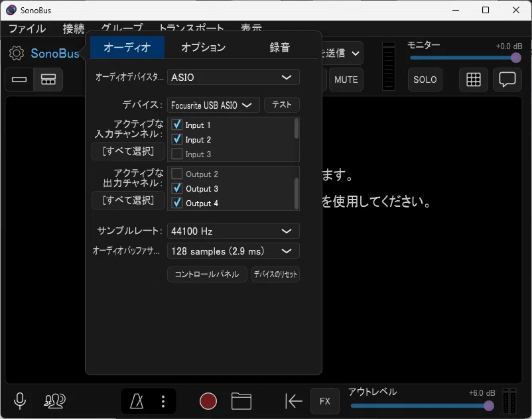Open the Focusrite USB ASIO device dropdown
Image resolution: width=532 pixels, height=419 pixels.
point(214,105)
